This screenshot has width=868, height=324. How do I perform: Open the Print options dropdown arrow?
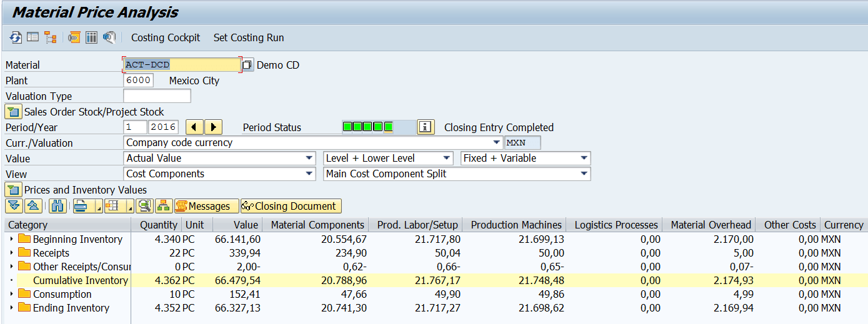point(98,207)
